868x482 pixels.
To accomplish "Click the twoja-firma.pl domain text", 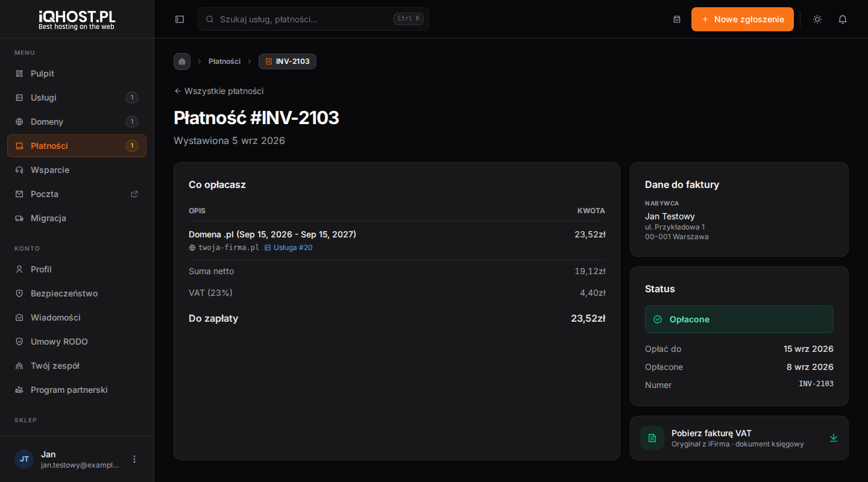I will [x=228, y=248].
